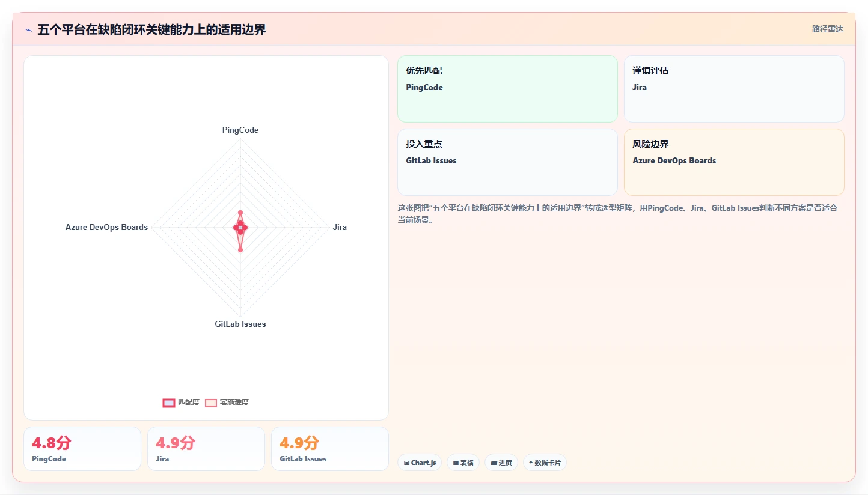Image resolution: width=868 pixels, height=495 pixels.
Task: Click the 4.9分 GitLab Issues score card
Action: [330, 449]
